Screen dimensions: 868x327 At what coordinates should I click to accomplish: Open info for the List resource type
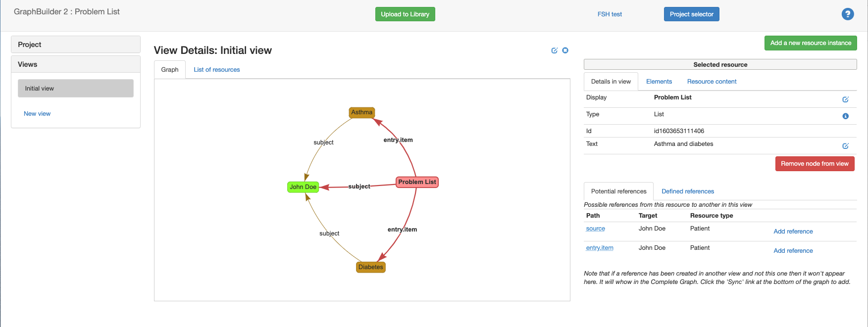pyautogui.click(x=845, y=116)
